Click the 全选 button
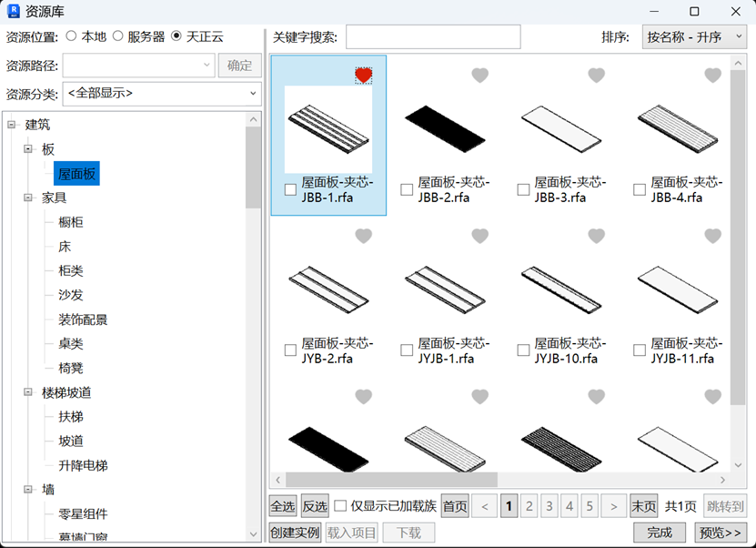 coord(283,506)
